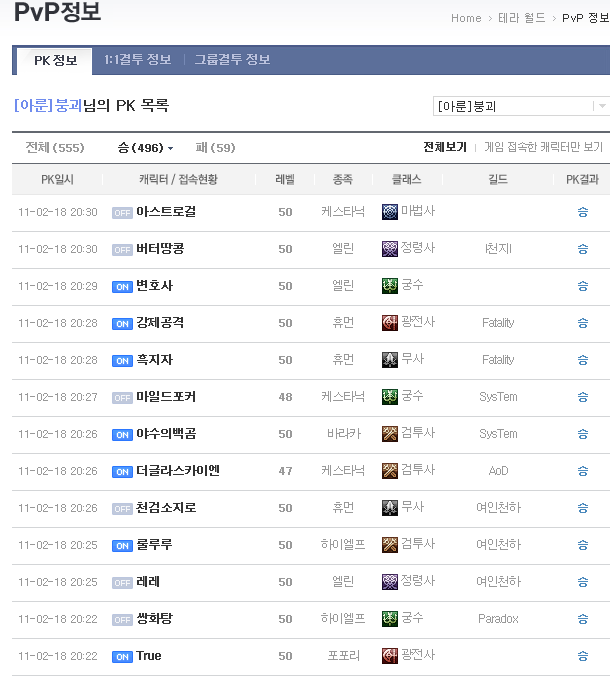
Task: Filter by losses with 패 (59)
Action: tap(215, 148)
